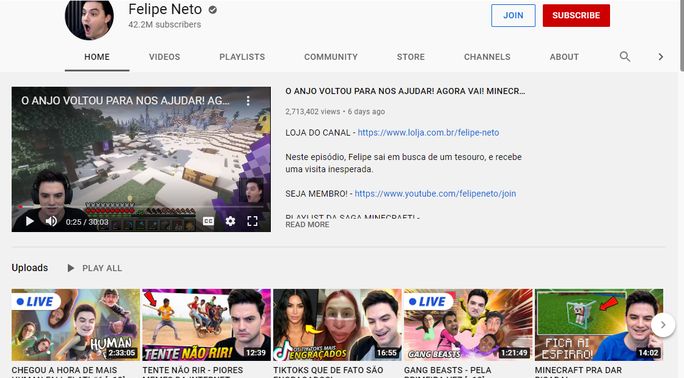Go to the STORE tab
Screen dimensions: 684x378
[x=410, y=57]
